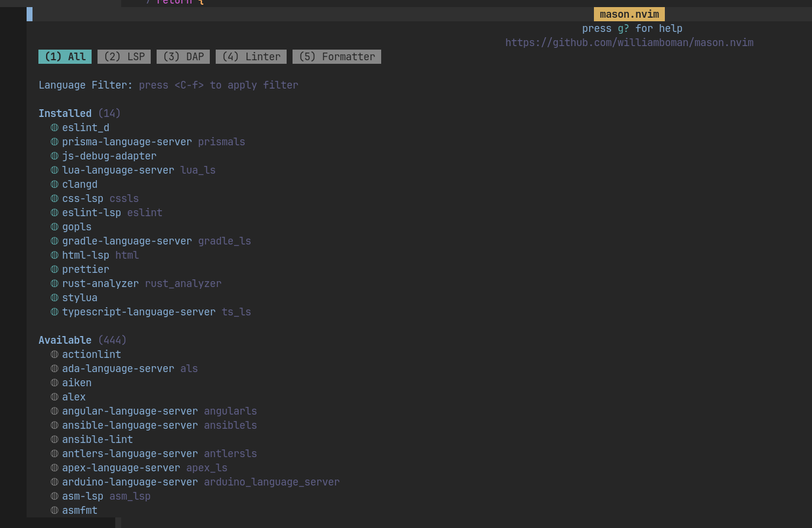Select the asm-lsp package name
The height and width of the screenshot is (528, 812).
coord(83,496)
